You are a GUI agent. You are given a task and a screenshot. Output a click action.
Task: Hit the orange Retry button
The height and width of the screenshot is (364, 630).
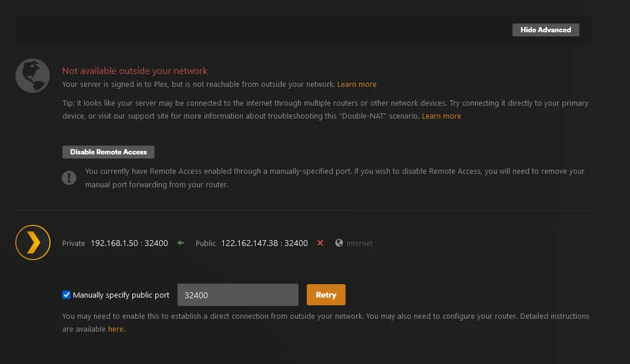click(x=326, y=295)
